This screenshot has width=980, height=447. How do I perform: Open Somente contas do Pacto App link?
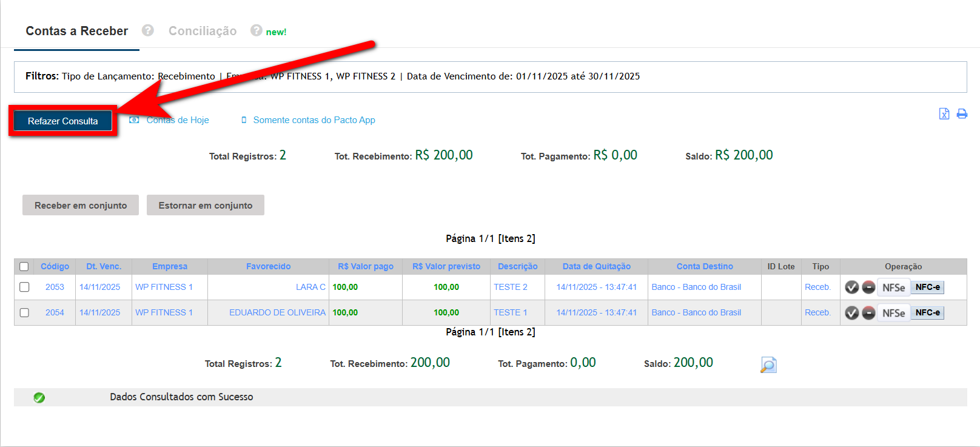pyautogui.click(x=314, y=120)
